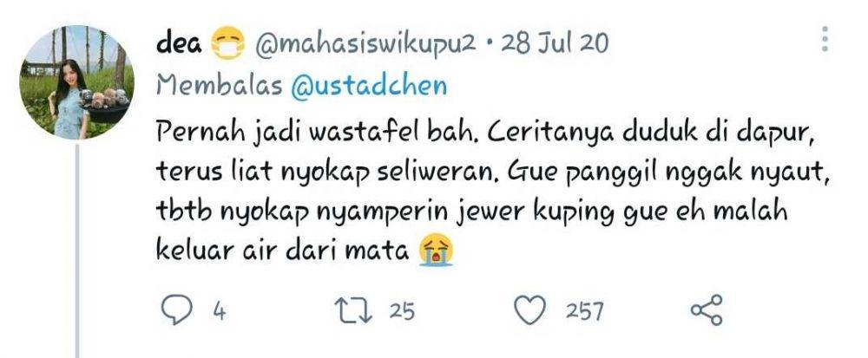The width and height of the screenshot is (868, 358).
Task: Click the line mentioning nyokap seliweran
Action: click(494, 172)
